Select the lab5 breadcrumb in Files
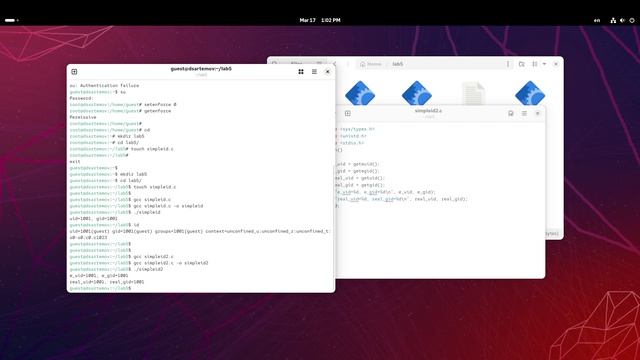The image size is (640, 360). (x=398, y=64)
